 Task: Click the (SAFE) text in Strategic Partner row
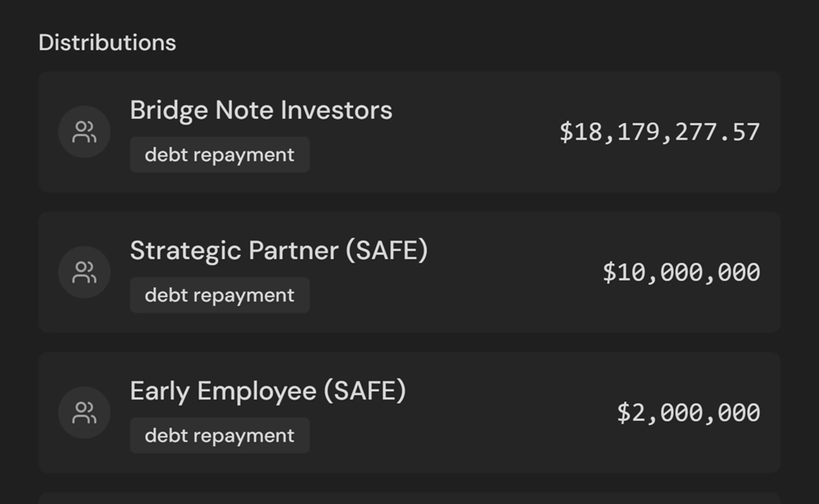[x=386, y=250]
